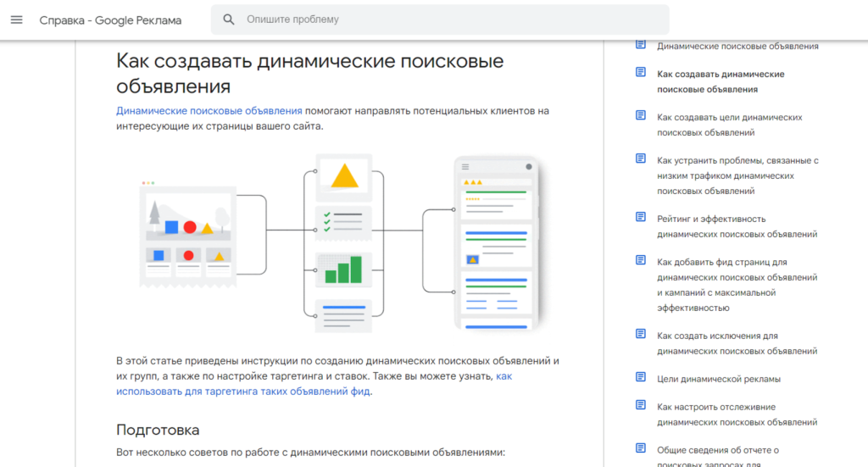Click article icon beside 'Как создавать цели динамических'
The height and width of the screenshot is (467, 868).
pos(641,115)
